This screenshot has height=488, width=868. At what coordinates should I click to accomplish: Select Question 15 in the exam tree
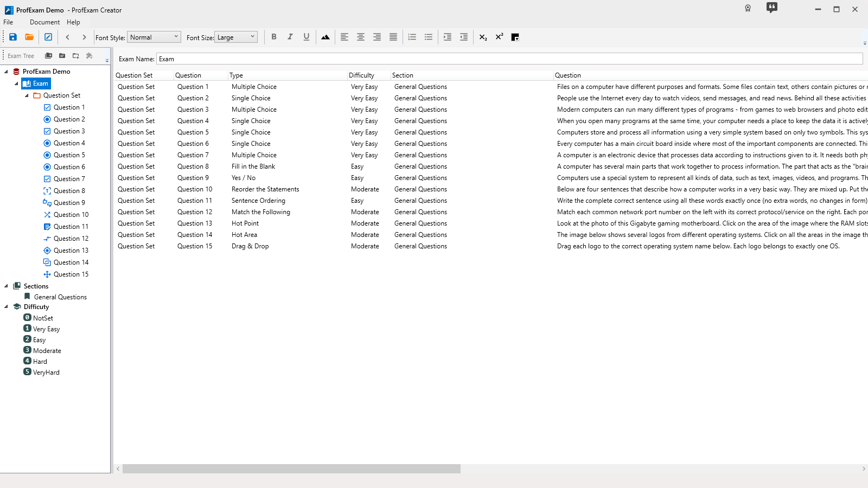[x=71, y=274]
